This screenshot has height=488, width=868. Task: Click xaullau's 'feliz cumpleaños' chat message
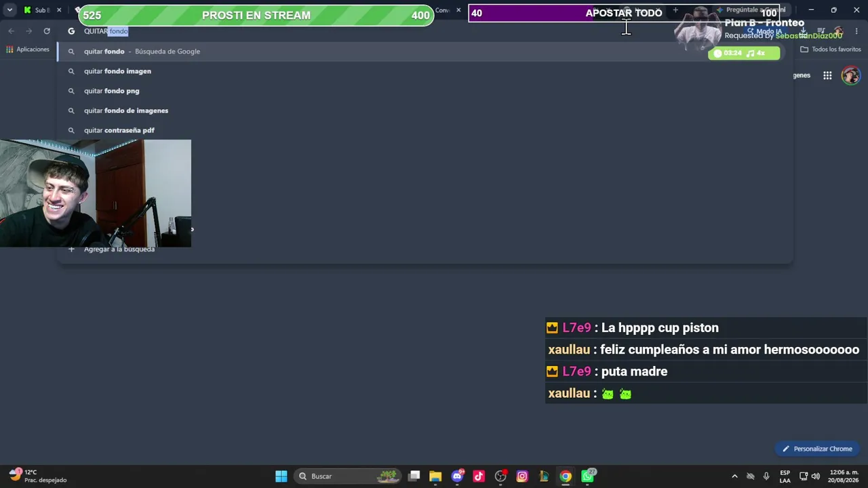click(730, 350)
